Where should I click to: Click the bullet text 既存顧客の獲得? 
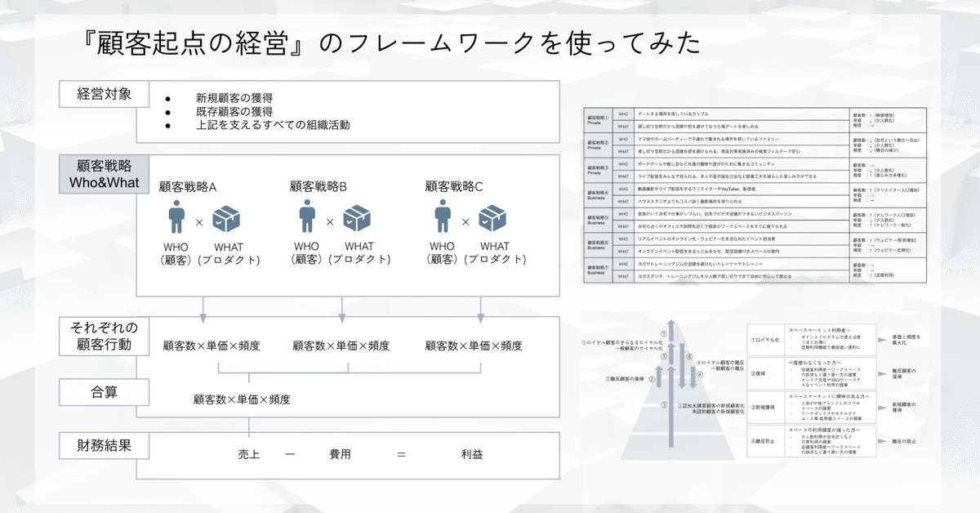coord(234,111)
